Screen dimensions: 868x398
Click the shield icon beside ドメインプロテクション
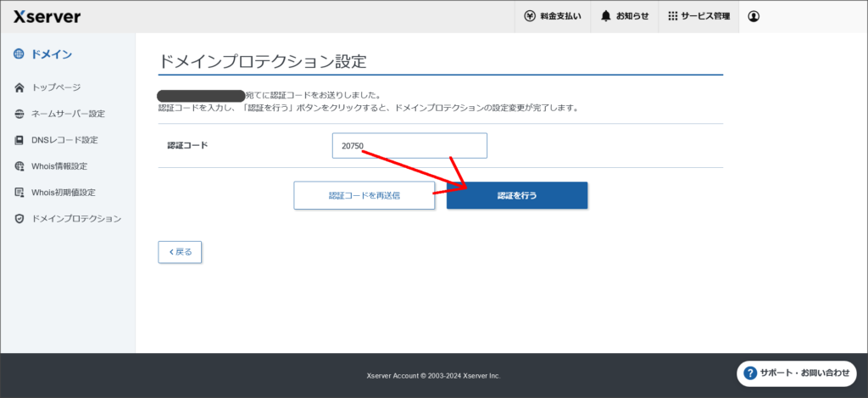point(19,219)
